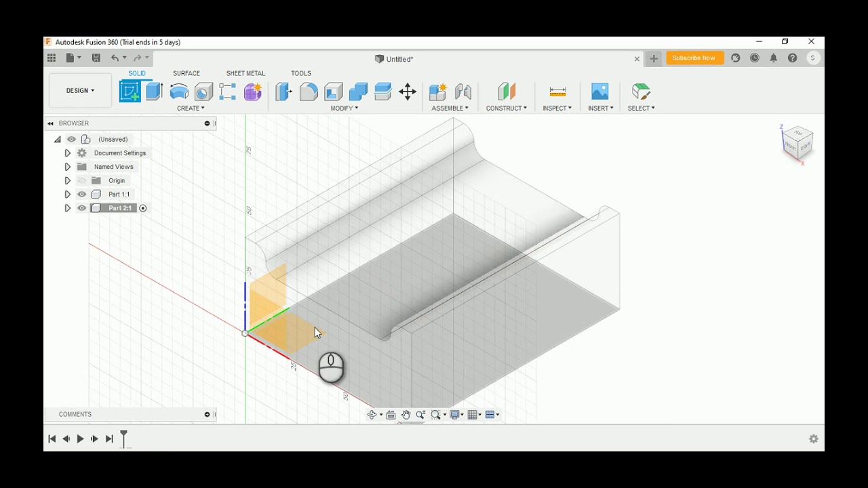Click the Redo arrow
868x488 pixels.
tap(138, 58)
